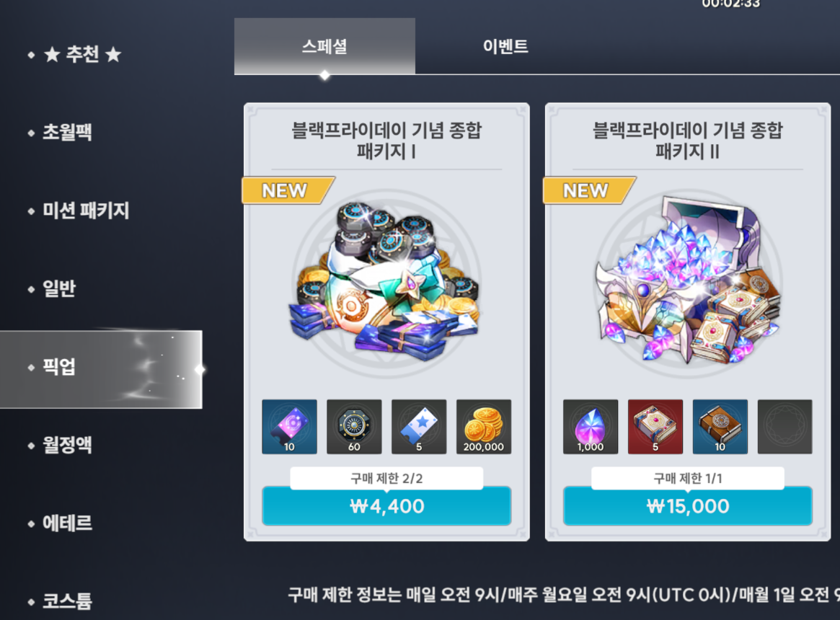This screenshot has height=620, width=840.
Task: Tap the purple ticket item icon
Action: pyautogui.click(x=289, y=427)
